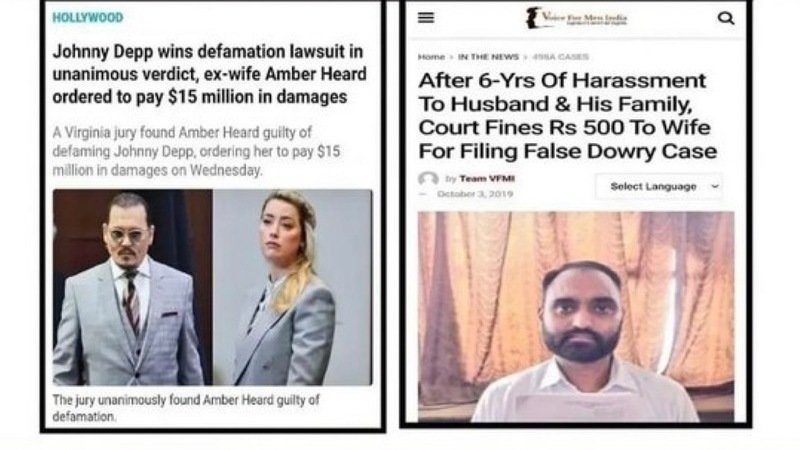800x450 pixels.
Task: Open the False Dowry Case article headline
Action: click(567, 116)
